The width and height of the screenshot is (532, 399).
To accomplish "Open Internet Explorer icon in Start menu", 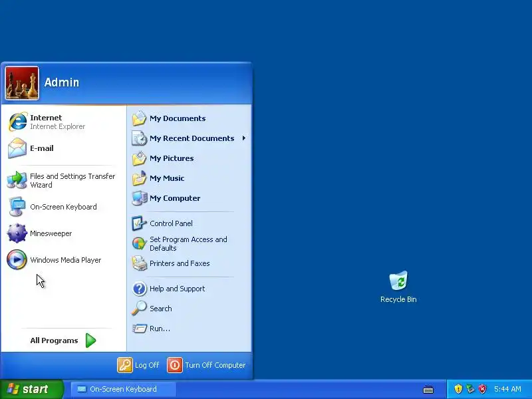I will pos(18,122).
